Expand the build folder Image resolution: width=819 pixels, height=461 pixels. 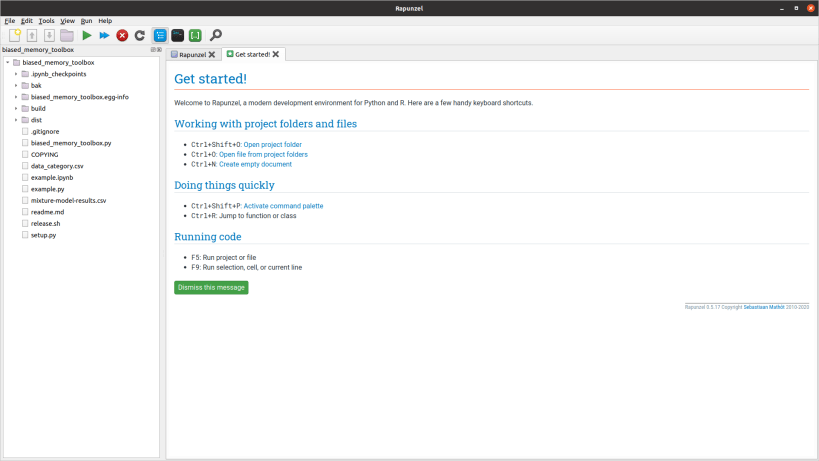(x=16, y=108)
